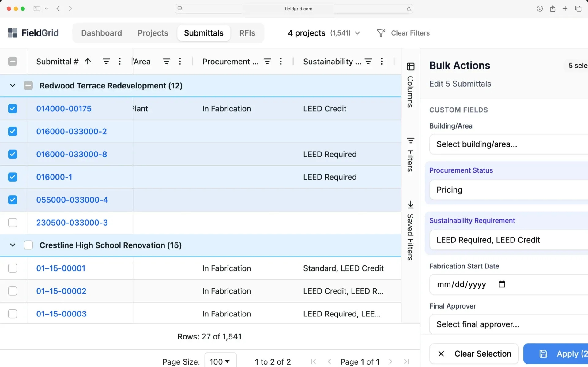This screenshot has height=367, width=588.
Task: Click the sort arrow on Submittal # column
Action: coord(87,61)
